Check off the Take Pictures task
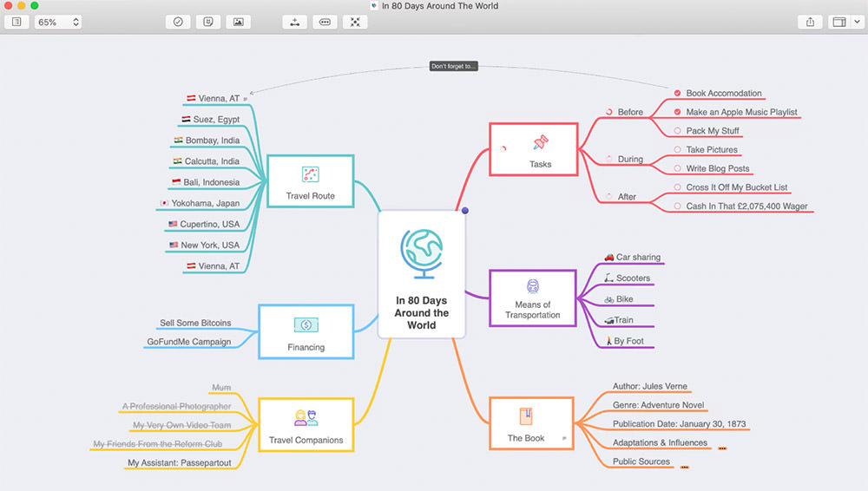 click(x=677, y=149)
